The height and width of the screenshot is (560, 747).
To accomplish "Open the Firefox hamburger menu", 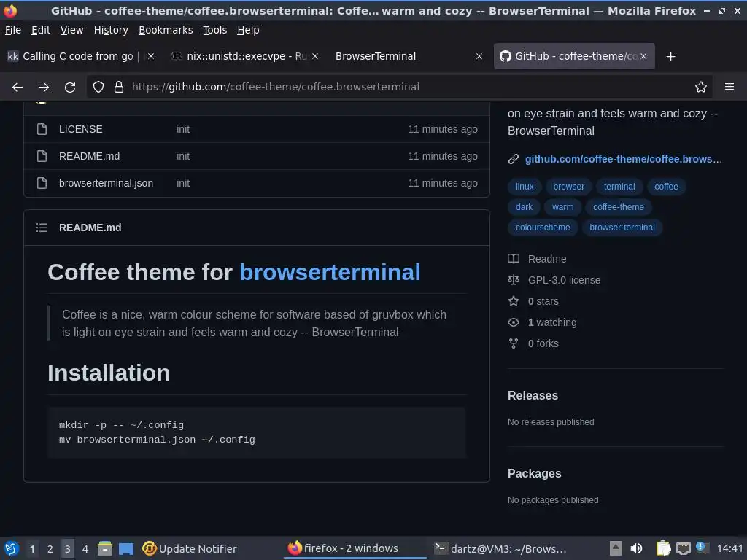I will [729, 87].
